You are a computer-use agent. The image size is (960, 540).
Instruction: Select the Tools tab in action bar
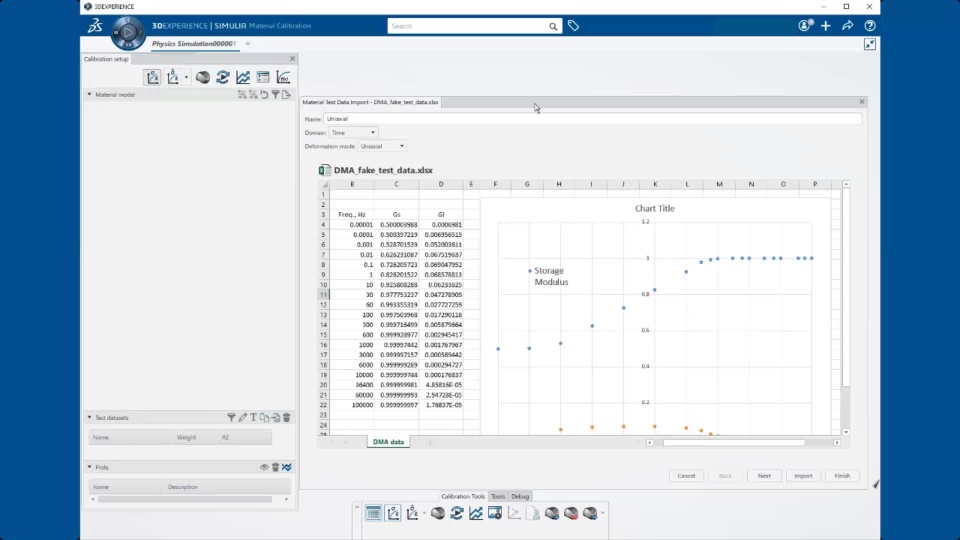[498, 497]
